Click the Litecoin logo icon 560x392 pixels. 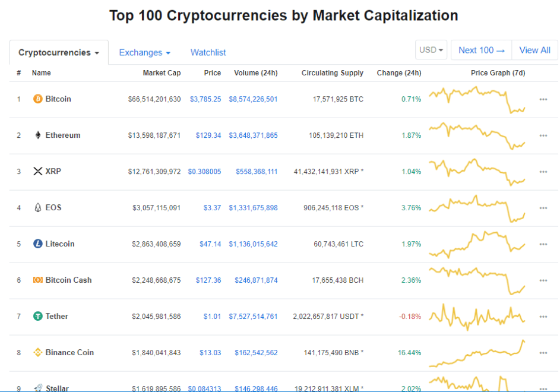click(x=37, y=244)
